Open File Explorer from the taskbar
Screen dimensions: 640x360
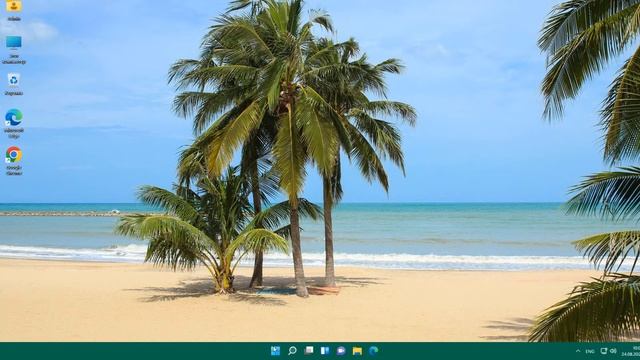[358, 351]
